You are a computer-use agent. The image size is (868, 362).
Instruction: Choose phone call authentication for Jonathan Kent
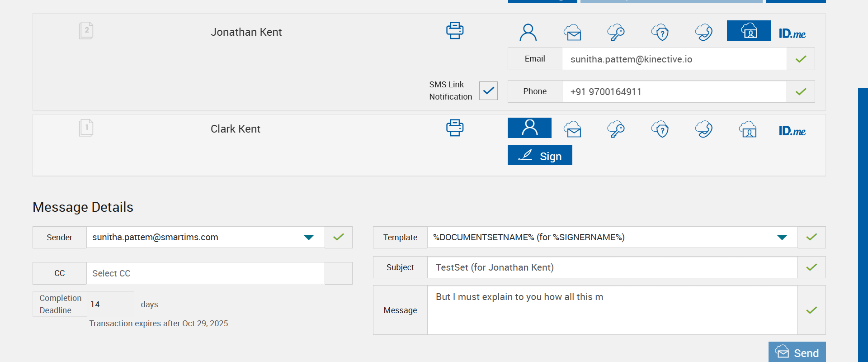(704, 32)
